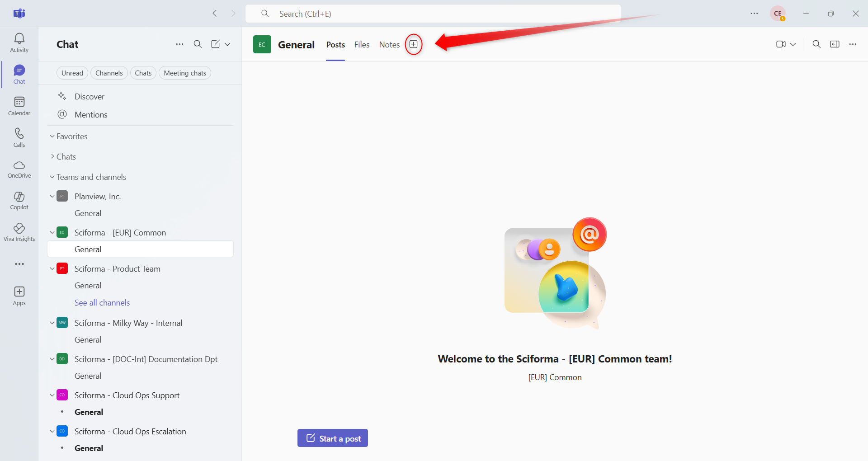This screenshot has width=868, height=461.
Task: Click the search icon in Chat pane
Action: (198, 44)
